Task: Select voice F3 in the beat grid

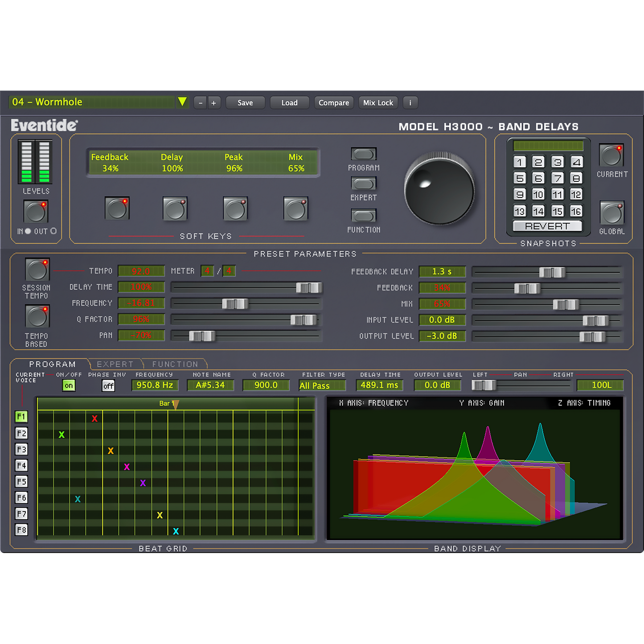Action: click(x=21, y=449)
